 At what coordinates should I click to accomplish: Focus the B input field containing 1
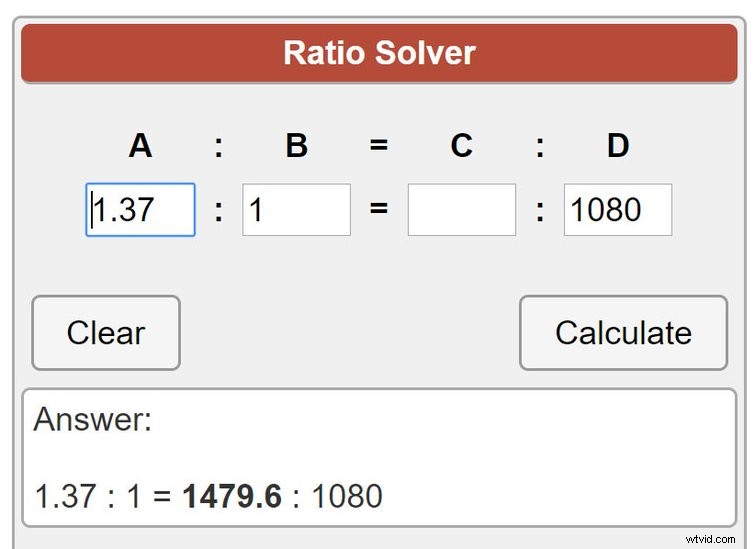click(296, 210)
